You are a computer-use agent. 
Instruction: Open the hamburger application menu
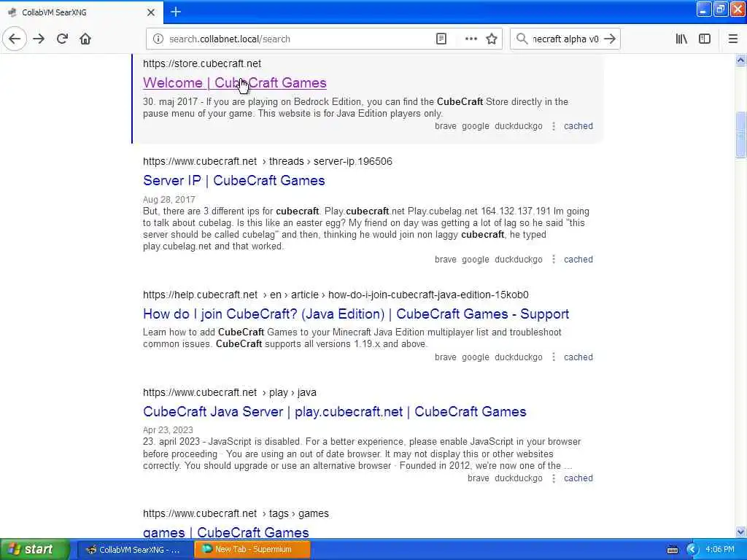(x=733, y=39)
